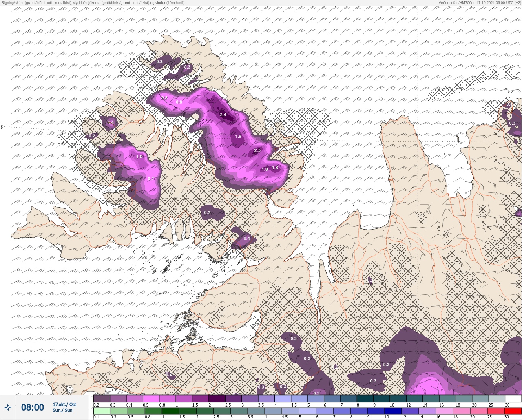This screenshot has width=522, height=420.
Task: Click the '17.okt./ Oct' date label
Action: coord(64,405)
